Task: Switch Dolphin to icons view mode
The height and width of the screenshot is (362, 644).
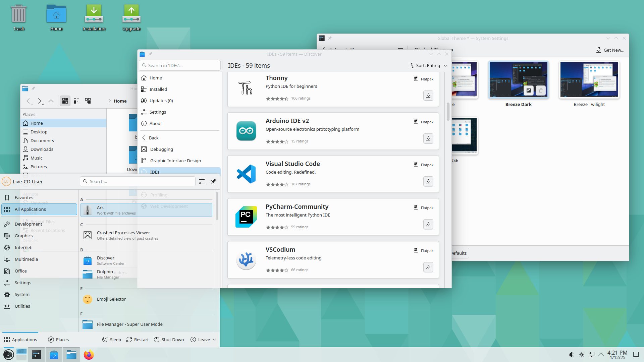Action: click(65, 101)
